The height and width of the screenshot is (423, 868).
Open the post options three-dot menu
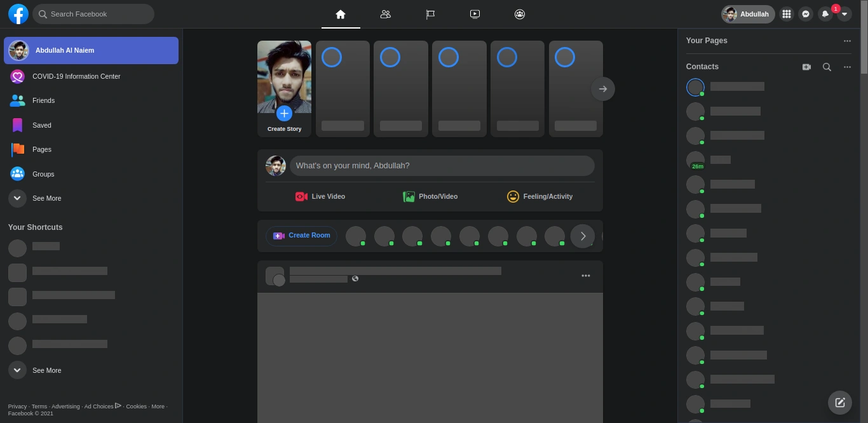pos(586,276)
